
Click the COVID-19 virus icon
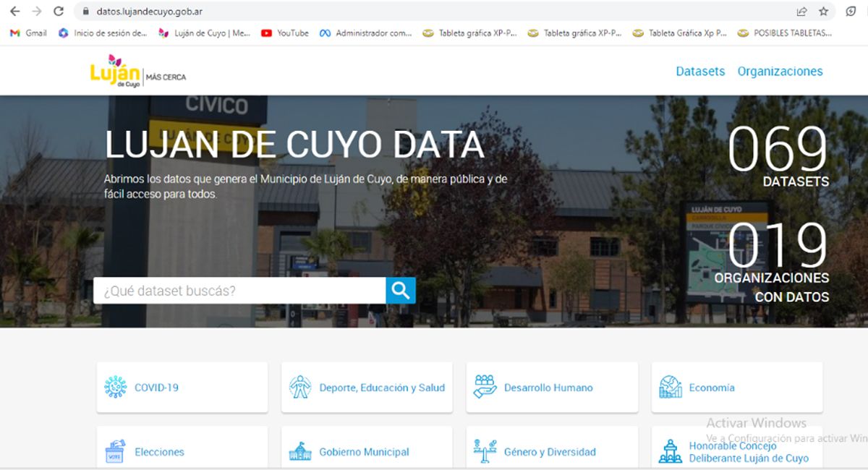click(115, 388)
